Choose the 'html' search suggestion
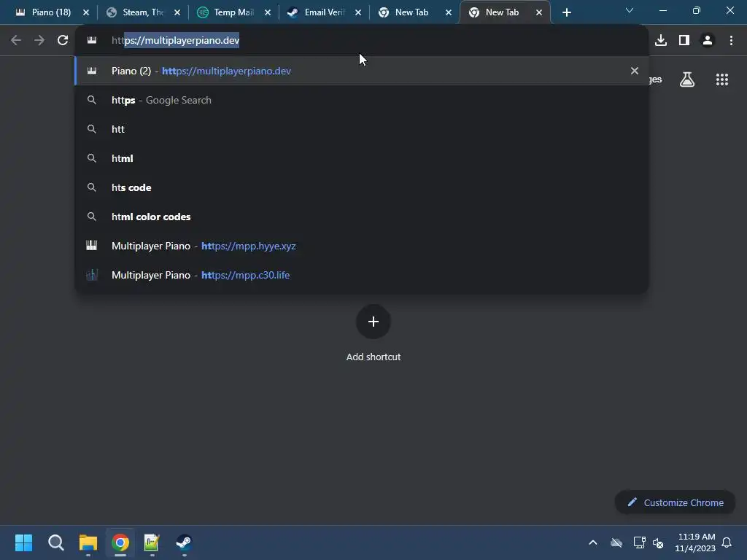The height and width of the screenshot is (560, 747). [362, 158]
